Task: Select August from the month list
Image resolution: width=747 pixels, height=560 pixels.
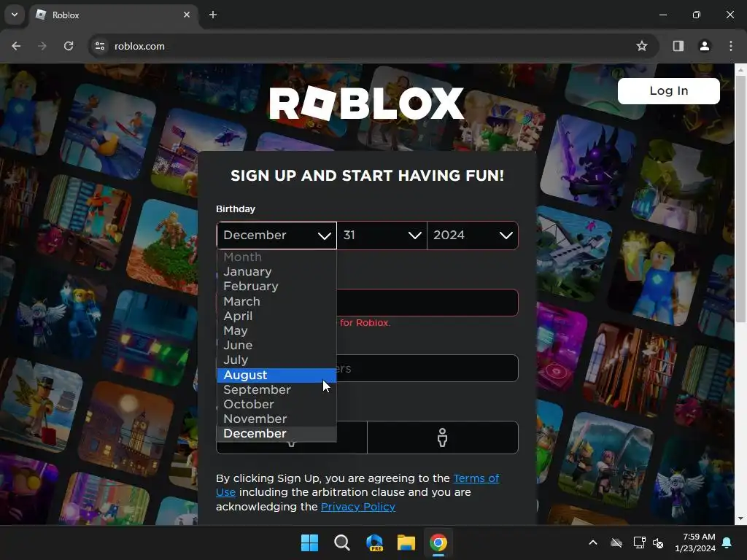Action: pyautogui.click(x=276, y=376)
